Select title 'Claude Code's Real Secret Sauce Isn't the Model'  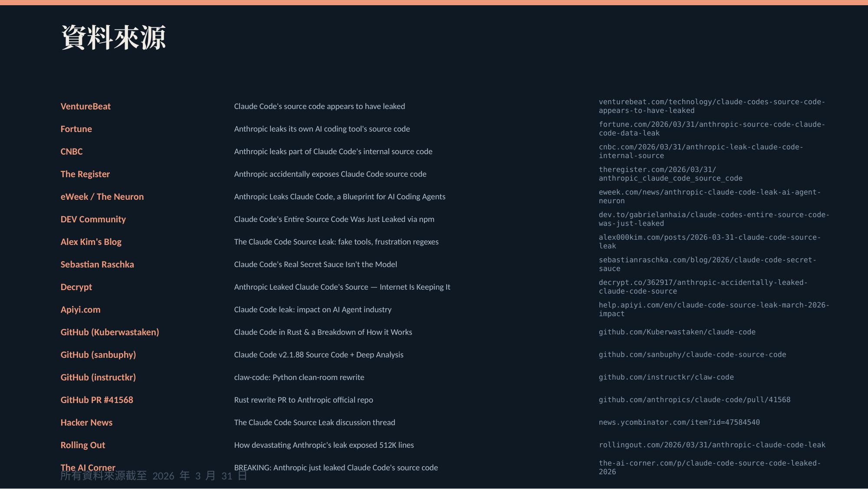[x=316, y=264]
